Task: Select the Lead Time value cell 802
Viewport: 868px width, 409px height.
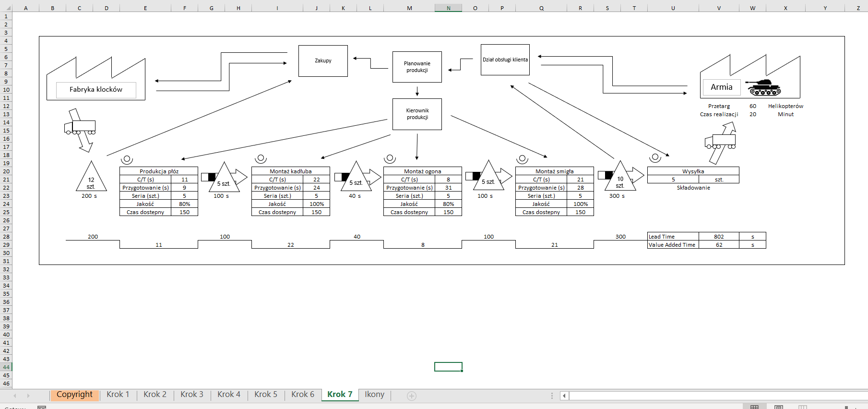Action: 718,237
